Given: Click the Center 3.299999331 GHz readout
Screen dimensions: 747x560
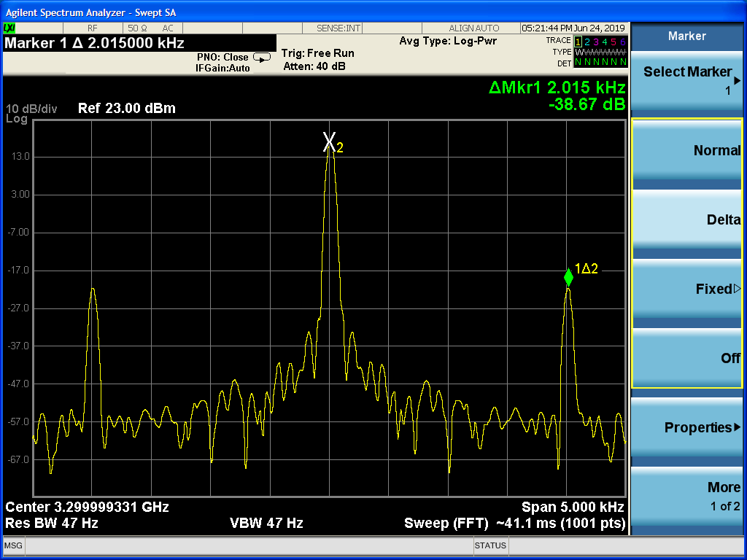Looking at the screenshot, I should [87, 507].
